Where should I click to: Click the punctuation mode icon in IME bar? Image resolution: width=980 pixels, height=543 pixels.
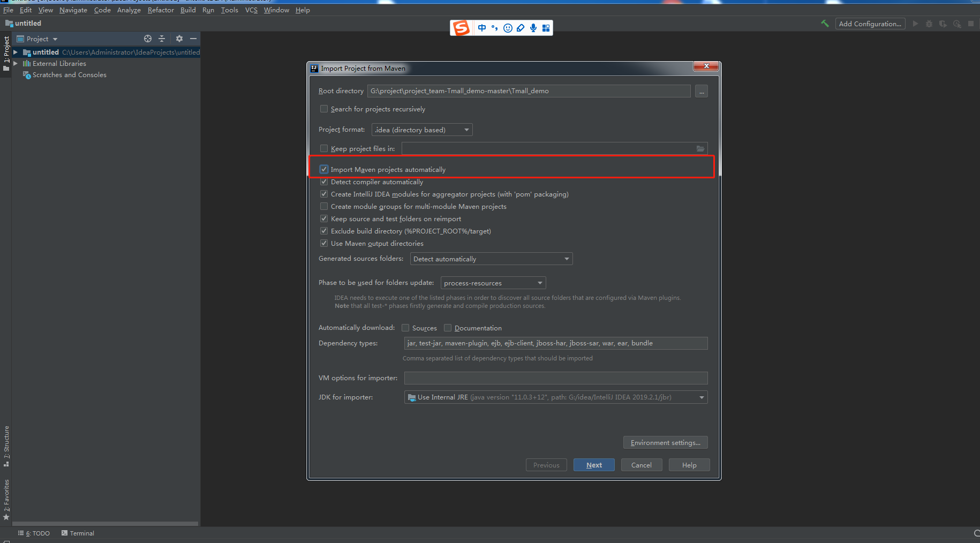click(x=494, y=28)
